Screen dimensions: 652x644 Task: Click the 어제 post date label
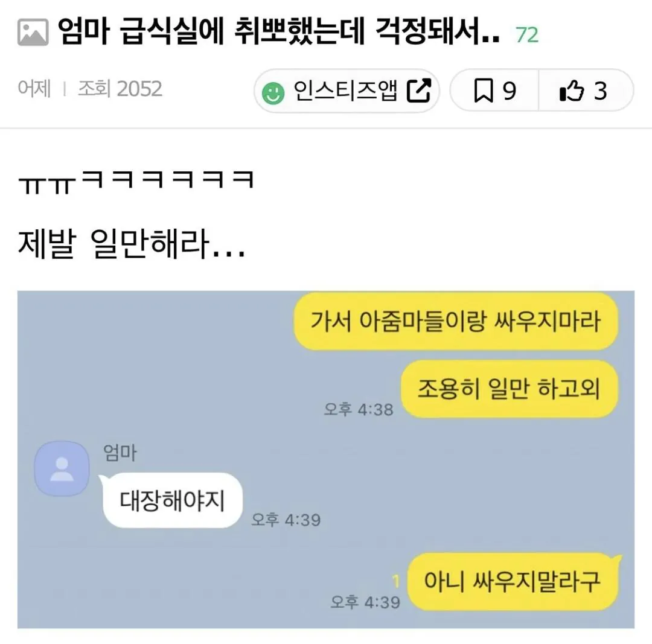tap(34, 89)
